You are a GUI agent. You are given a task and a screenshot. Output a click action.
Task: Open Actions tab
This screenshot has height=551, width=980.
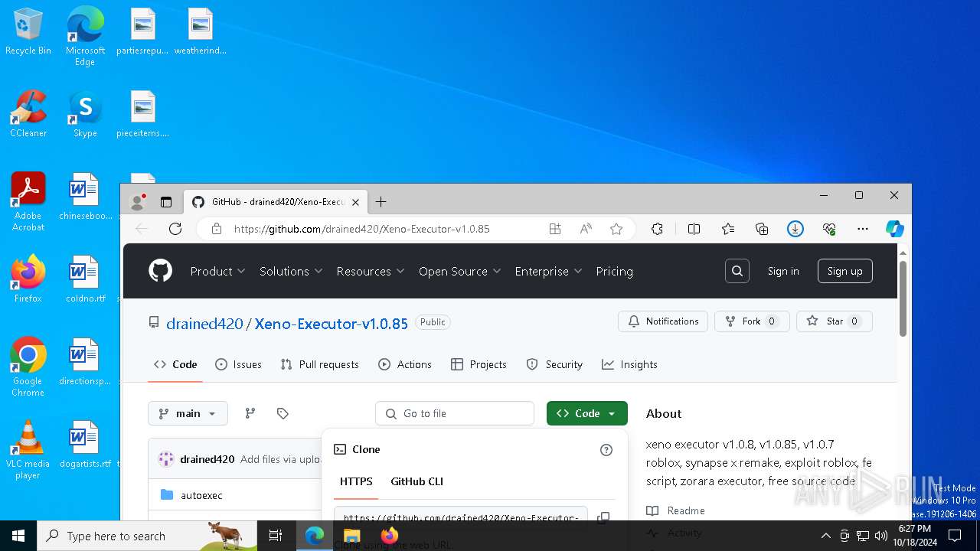tap(406, 364)
